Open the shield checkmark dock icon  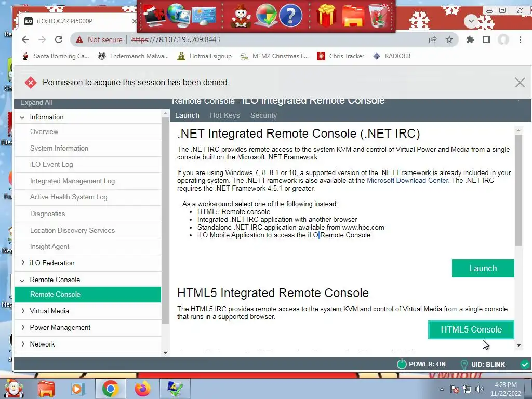[x=266, y=16]
